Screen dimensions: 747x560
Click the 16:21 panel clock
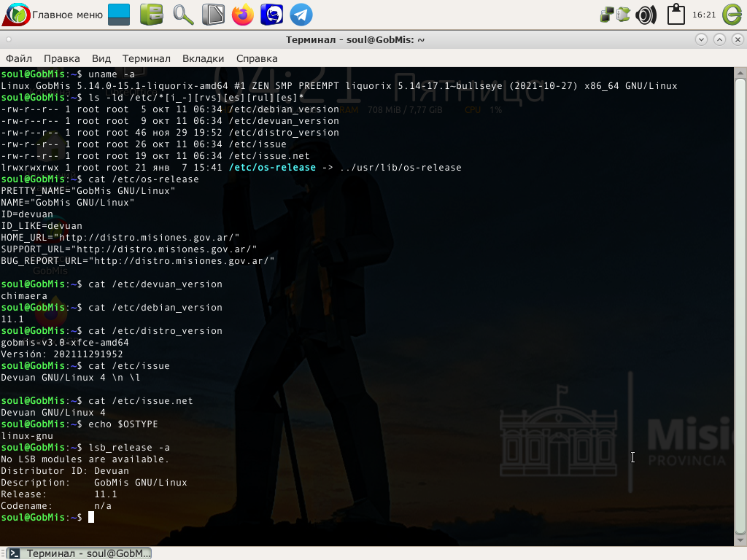coord(704,15)
